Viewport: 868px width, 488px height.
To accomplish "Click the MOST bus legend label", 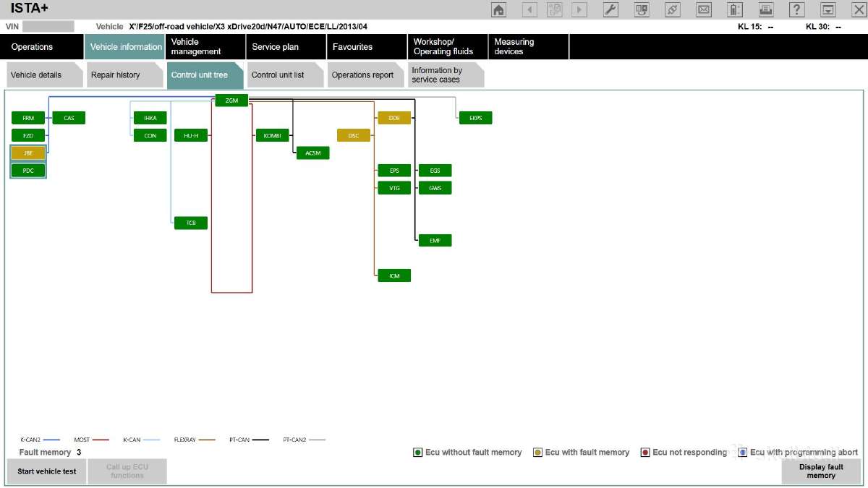I will [x=82, y=440].
